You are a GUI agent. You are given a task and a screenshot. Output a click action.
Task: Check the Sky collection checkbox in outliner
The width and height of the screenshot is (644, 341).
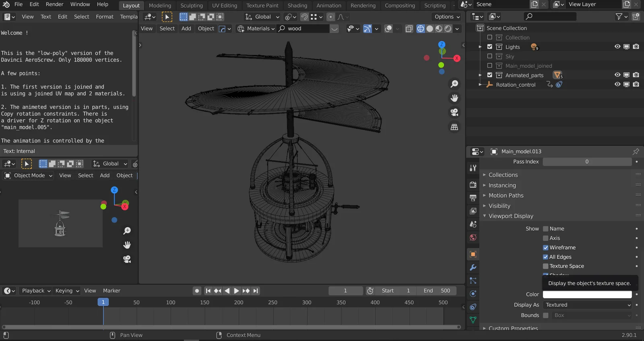(x=490, y=56)
